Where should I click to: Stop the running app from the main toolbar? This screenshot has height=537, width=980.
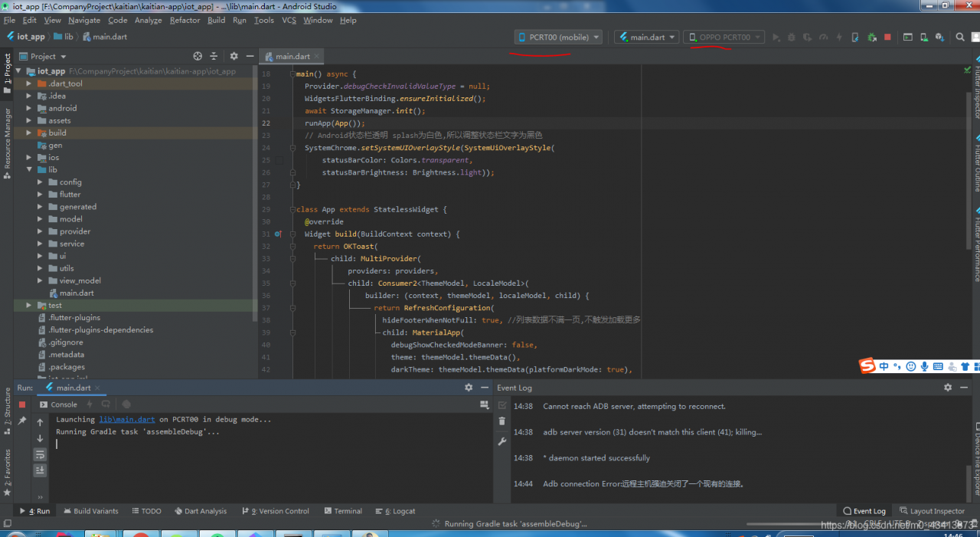pyautogui.click(x=887, y=37)
